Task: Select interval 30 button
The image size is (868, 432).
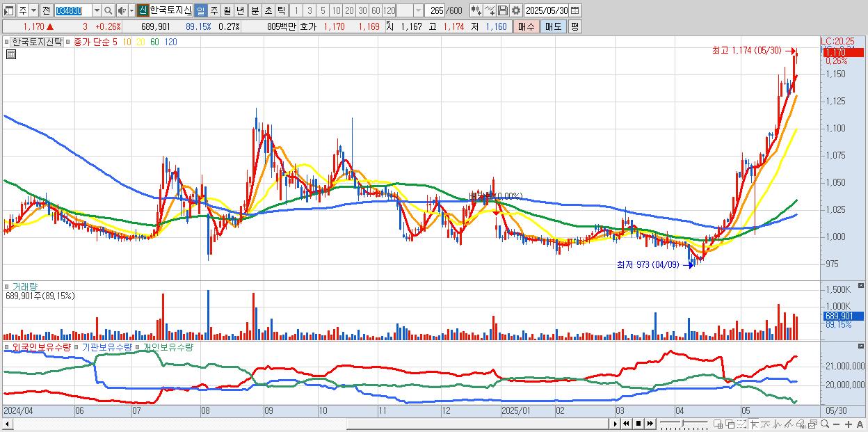Action: pos(362,10)
